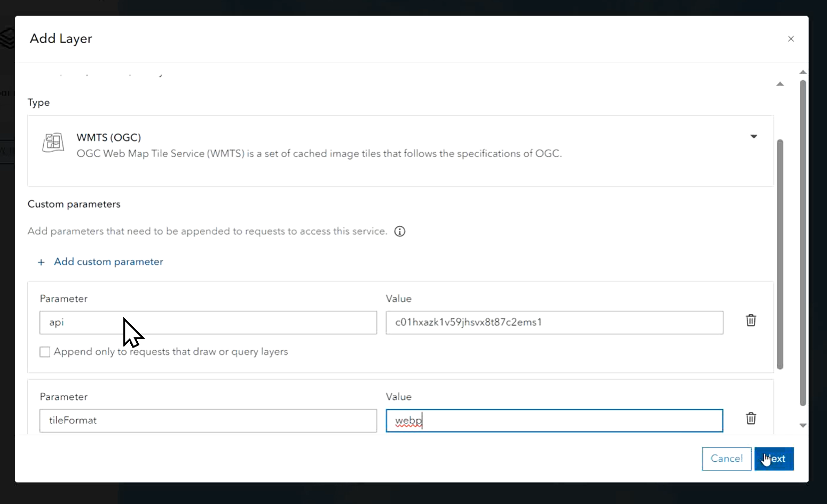Screen dimensions: 827x504
Task: Enable Append only to requests that draw or query layers
Action: [x=45, y=351]
